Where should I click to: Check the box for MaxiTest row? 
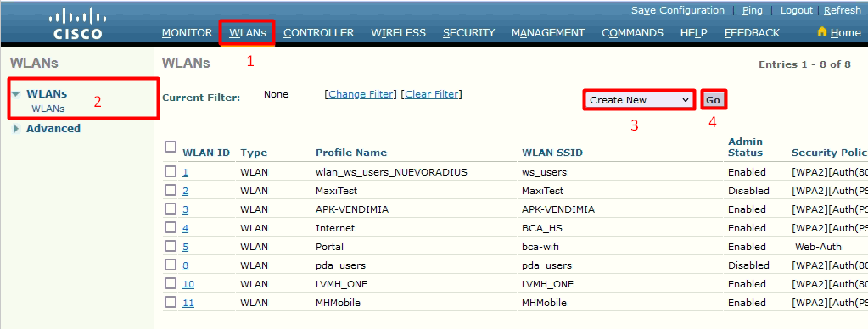click(171, 190)
